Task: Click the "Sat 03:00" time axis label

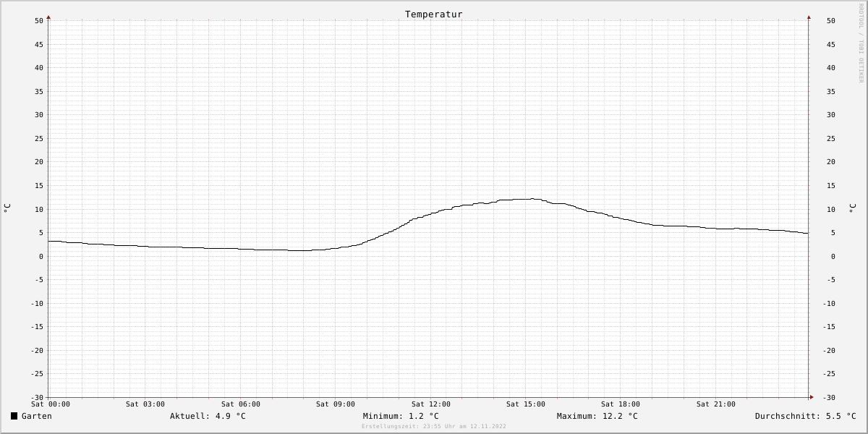Action: coord(145,404)
